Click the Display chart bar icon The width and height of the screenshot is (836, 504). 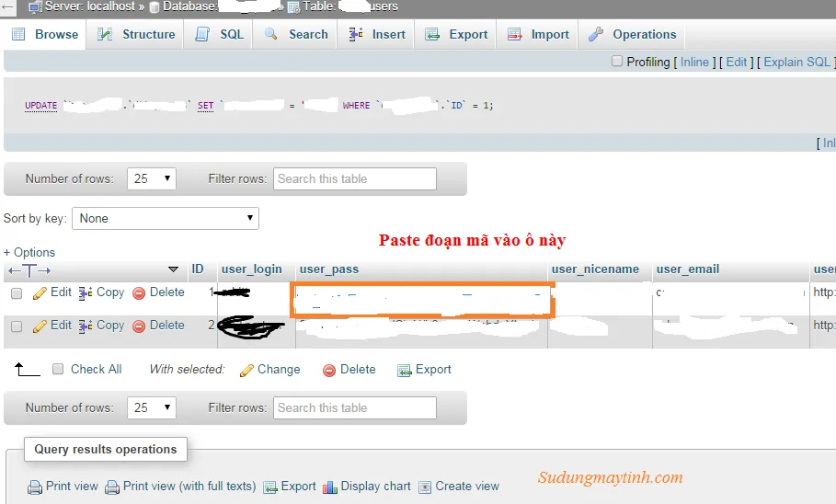[330, 487]
